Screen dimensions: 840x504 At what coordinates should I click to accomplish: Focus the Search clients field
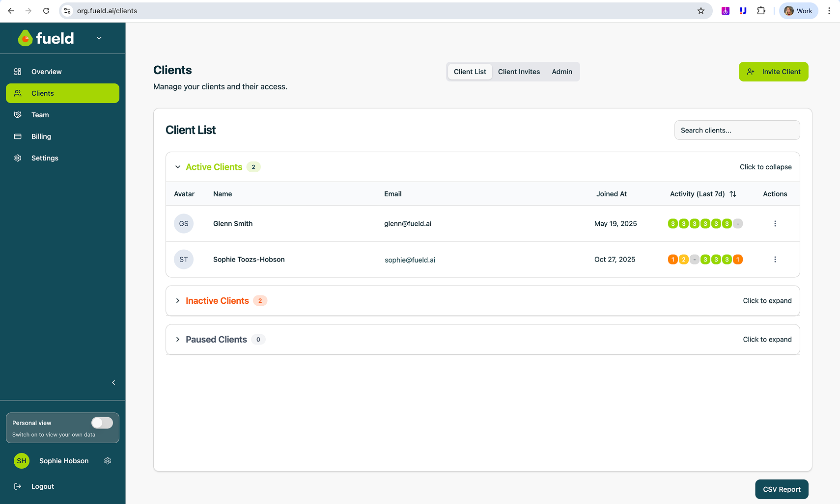click(x=736, y=130)
